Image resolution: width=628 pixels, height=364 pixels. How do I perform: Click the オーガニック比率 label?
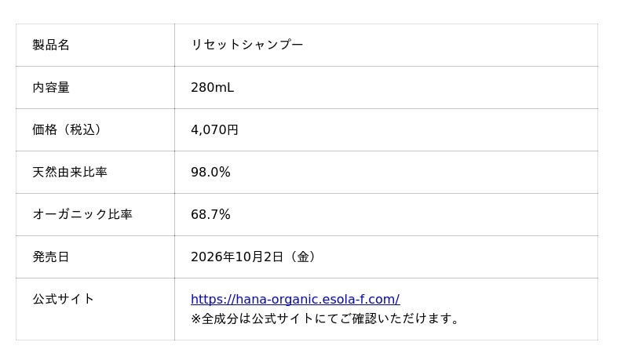[x=82, y=214]
